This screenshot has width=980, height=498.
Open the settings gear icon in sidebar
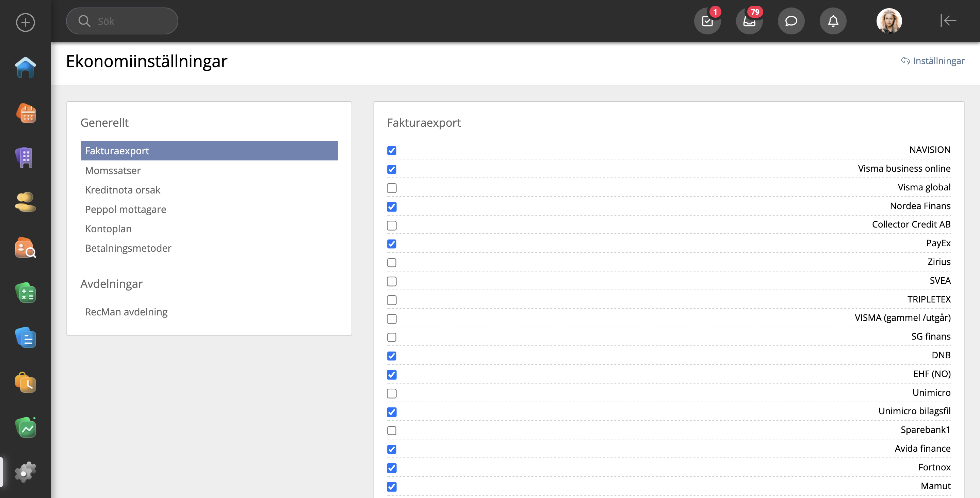click(26, 472)
